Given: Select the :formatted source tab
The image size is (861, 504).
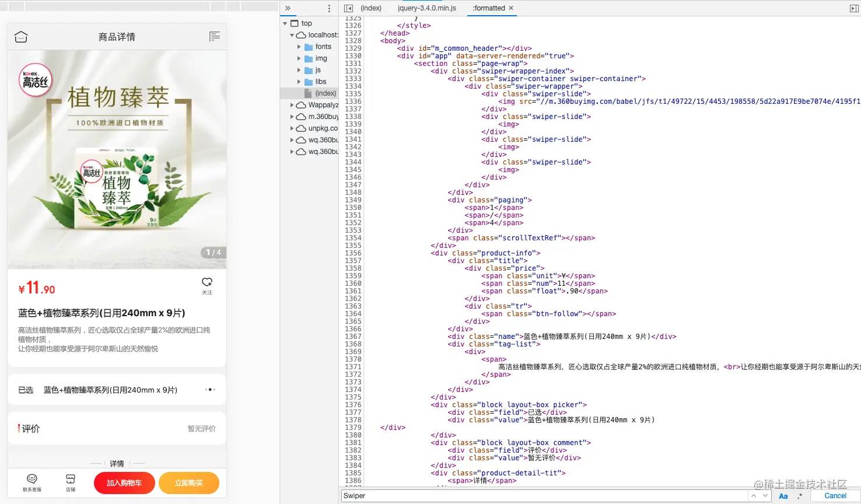Looking at the screenshot, I should point(489,8).
